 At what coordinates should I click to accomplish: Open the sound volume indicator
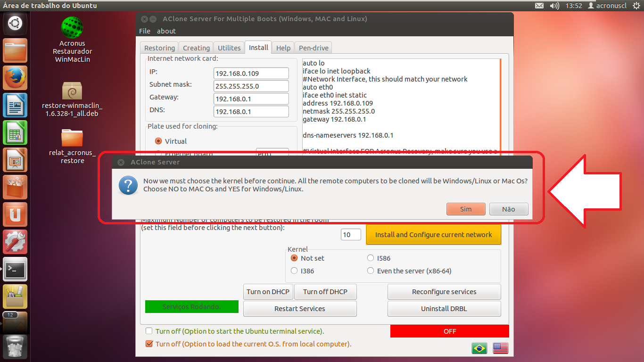[x=554, y=6]
